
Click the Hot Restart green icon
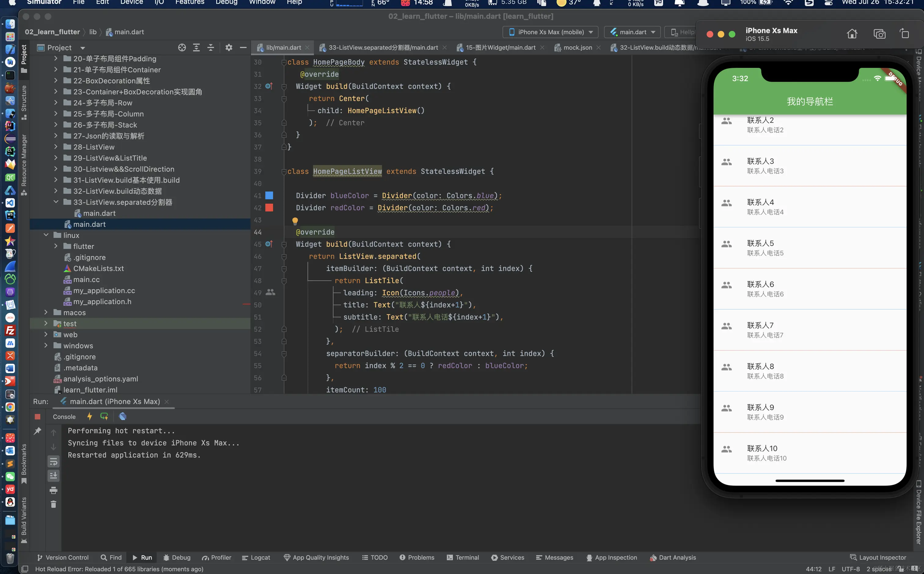click(x=104, y=417)
